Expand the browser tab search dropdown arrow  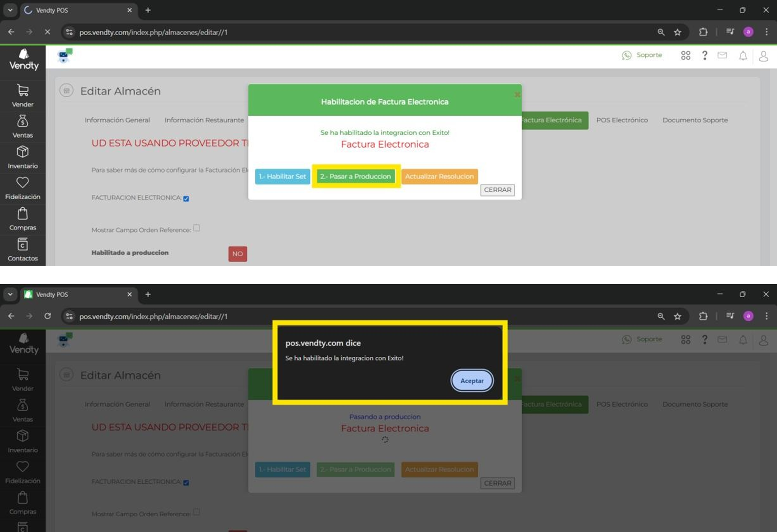tap(10, 10)
